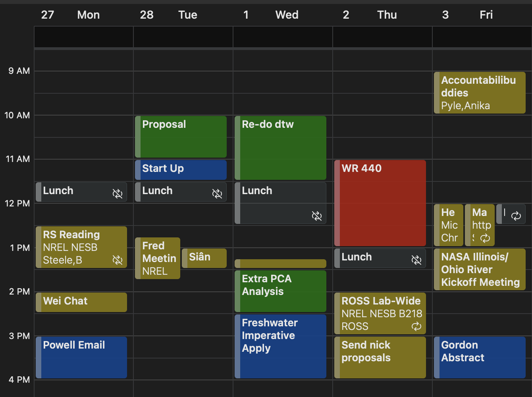Open the red WR 440 event
The height and width of the screenshot is (397, 532).
coord(380,203)
